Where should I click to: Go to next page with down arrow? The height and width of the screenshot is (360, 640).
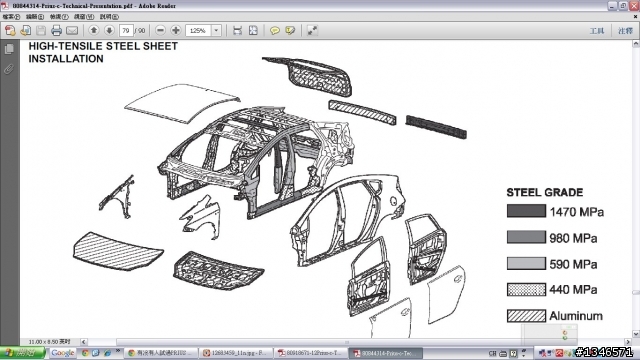(x=109, y=31)
